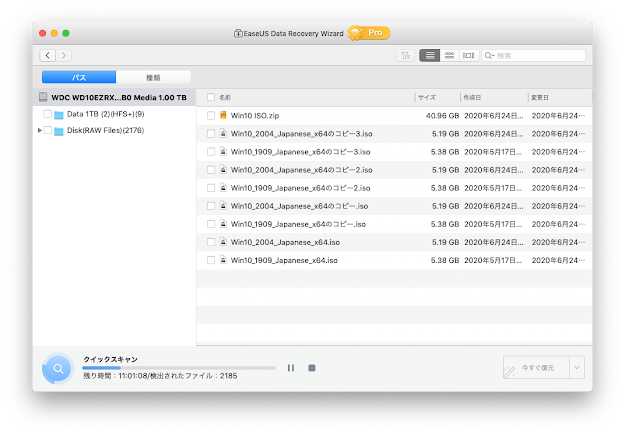Click the Disk(RAW Files) folder icon
The image size is (625, 435).
click(59, 131)
